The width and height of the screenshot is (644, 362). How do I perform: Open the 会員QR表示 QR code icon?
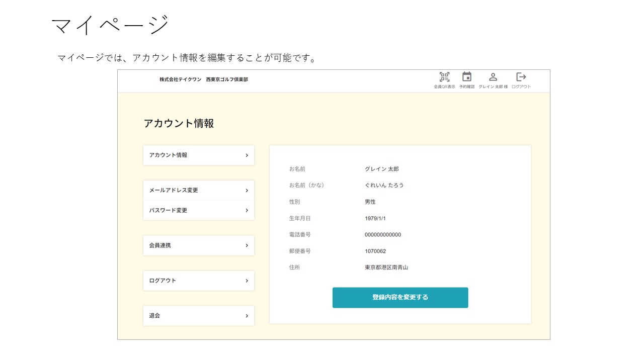[444, 77]
